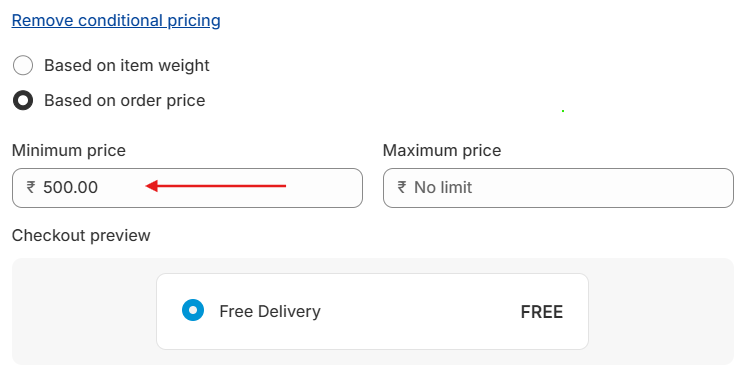Image resolution: width=745 pixels, height=373 pixels.
Task: Focus the Maximum price input field
Action: (x=558, y=188)
